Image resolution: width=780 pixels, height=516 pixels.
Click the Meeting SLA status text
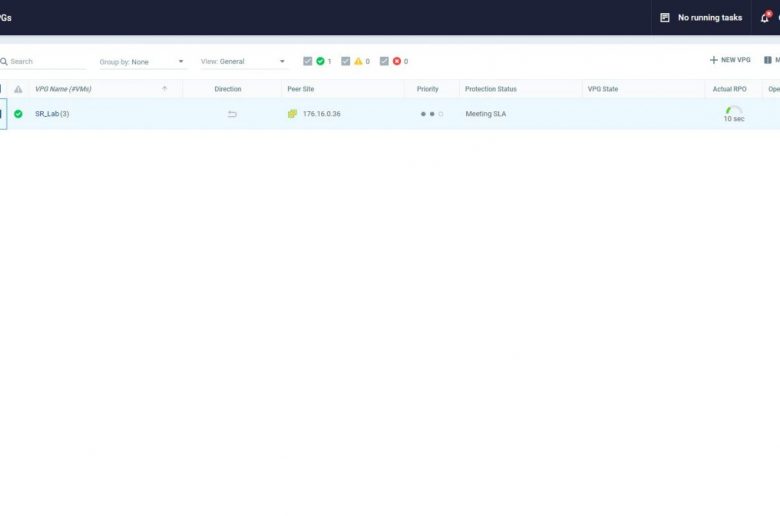486,114
